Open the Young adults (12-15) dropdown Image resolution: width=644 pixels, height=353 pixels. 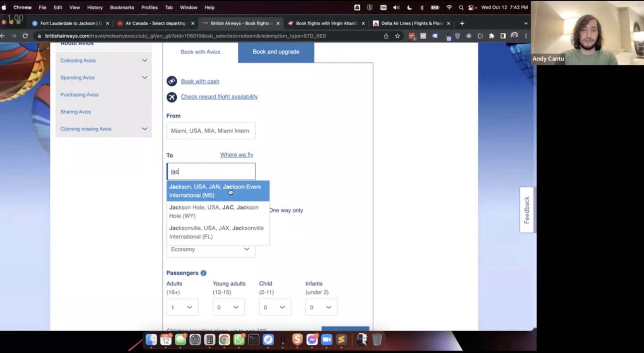228,307
